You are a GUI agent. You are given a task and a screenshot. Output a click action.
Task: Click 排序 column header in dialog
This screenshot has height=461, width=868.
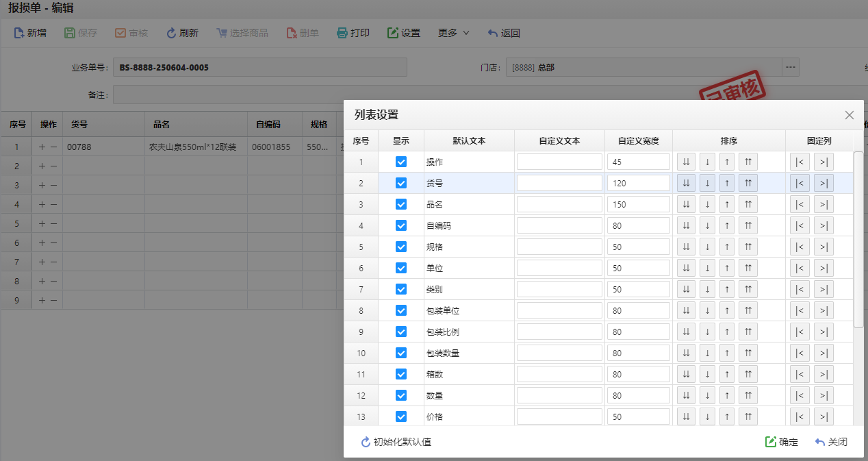[x=729, y=140]
